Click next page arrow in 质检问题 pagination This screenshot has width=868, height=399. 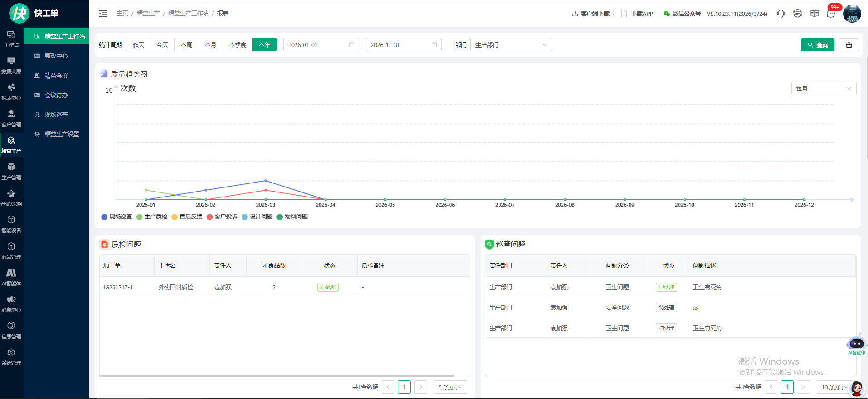[x=421, y=387]
